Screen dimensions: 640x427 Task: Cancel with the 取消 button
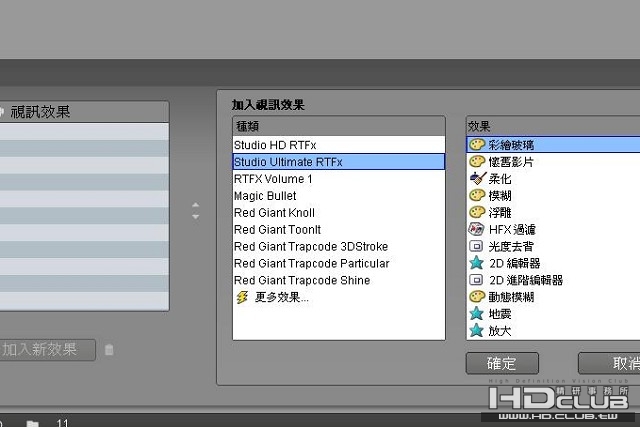point(609,363)
